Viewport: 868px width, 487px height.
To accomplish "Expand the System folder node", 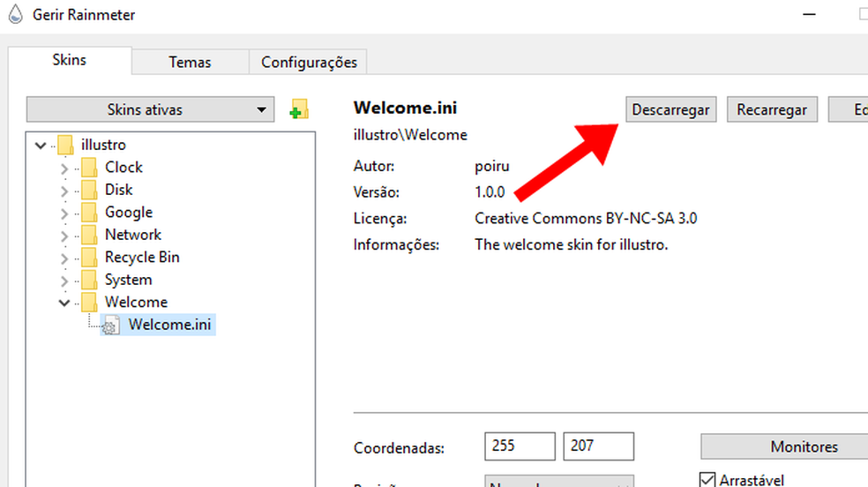I will pyautogui.click(x=64, y=281).
